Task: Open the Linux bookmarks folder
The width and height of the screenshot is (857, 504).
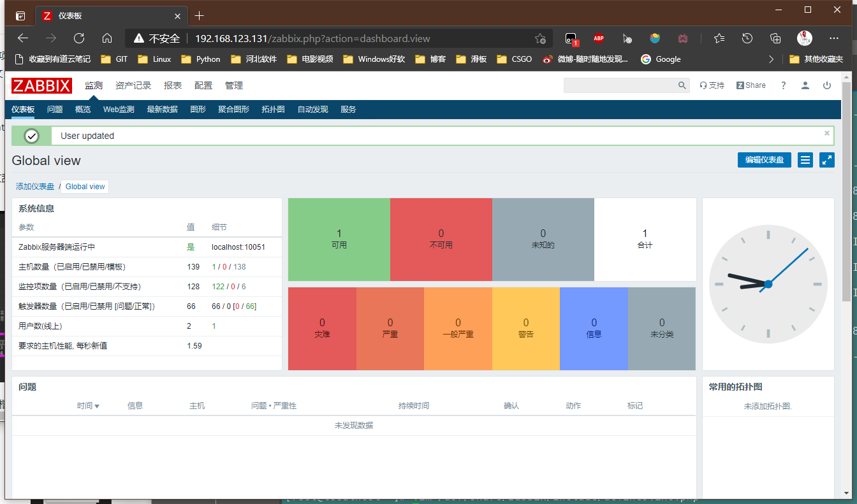Action: [x=155, y=59]
